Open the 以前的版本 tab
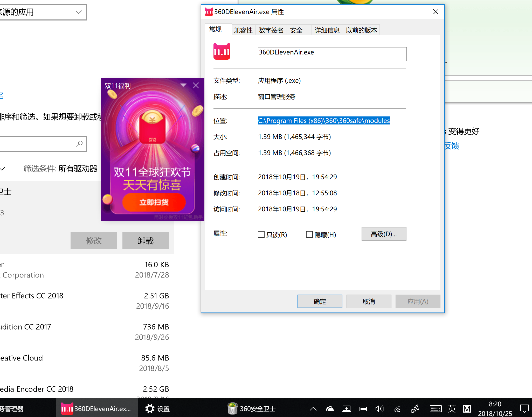Image resolution: width=532 pixels, height=417 pixels. 361,30
